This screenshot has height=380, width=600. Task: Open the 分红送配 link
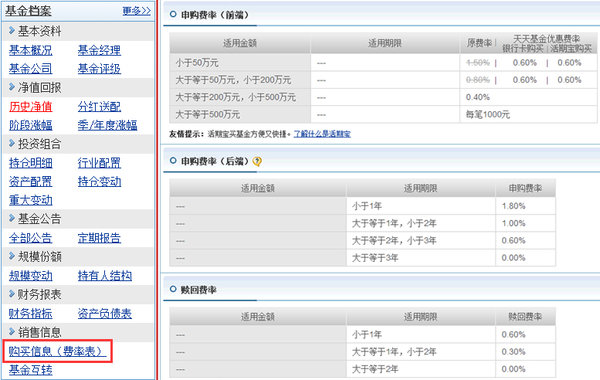99,106
